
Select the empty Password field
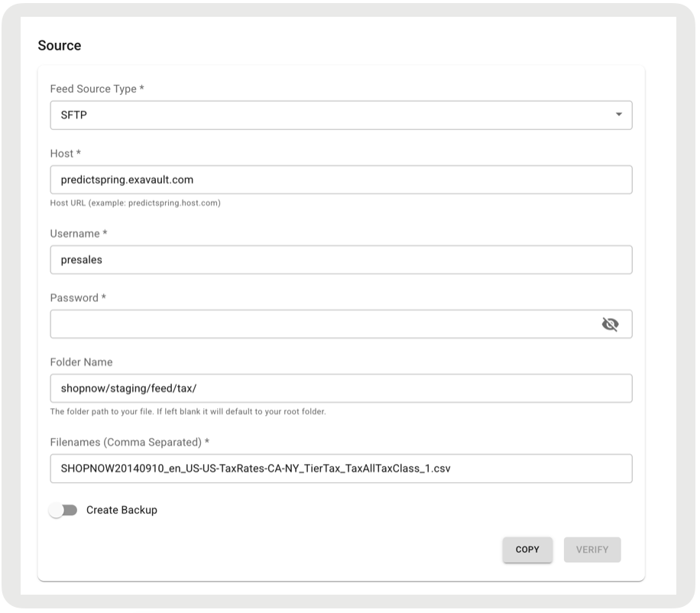click(341, 323)
